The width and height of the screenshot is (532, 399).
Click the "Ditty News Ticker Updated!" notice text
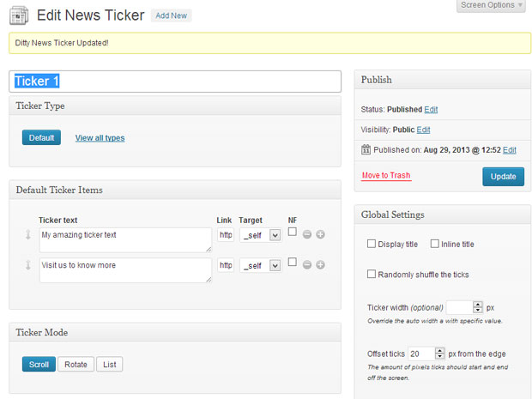pyautogui.click(x=62, y=43)
